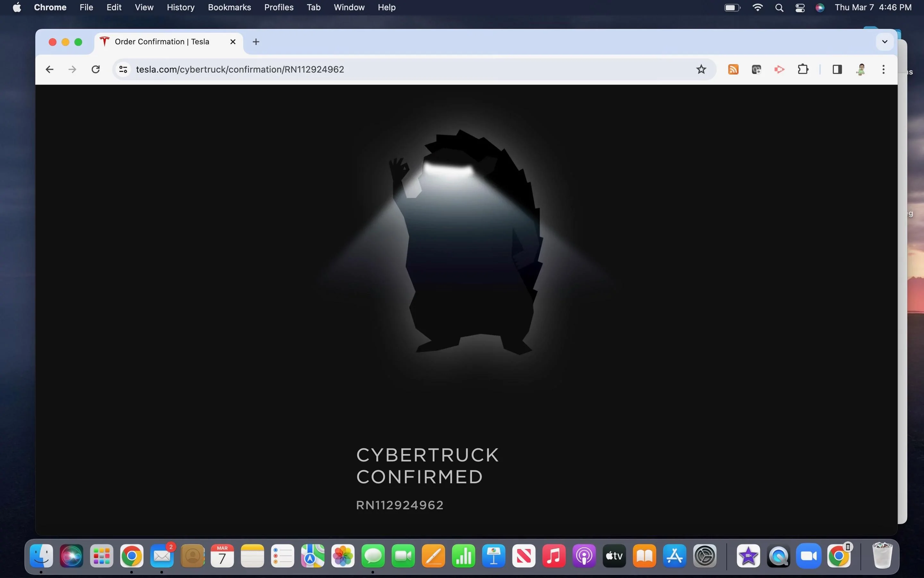Open Chrome three-dot menu
This screenshot has width=924, height=578.
tap(884, 69)
